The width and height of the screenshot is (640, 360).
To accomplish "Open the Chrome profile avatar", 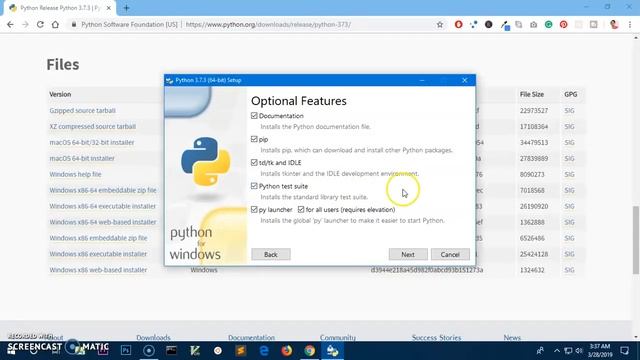I will coord(614,24).
